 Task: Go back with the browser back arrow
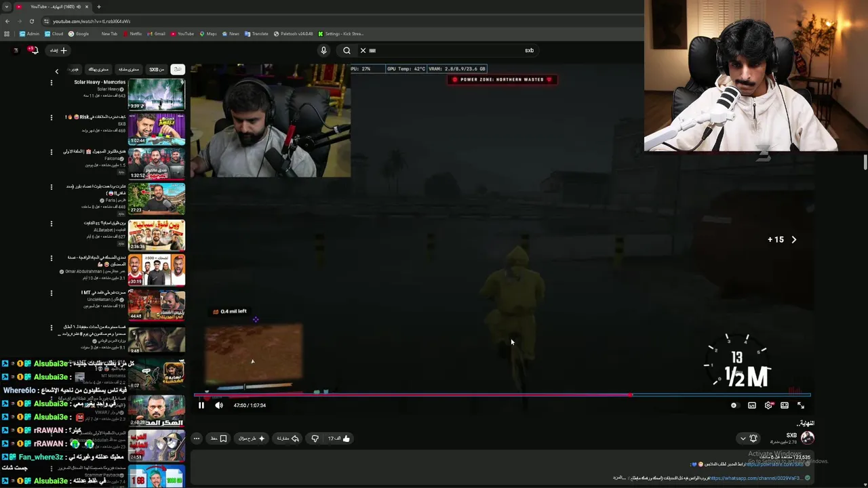tap(7, 21)
